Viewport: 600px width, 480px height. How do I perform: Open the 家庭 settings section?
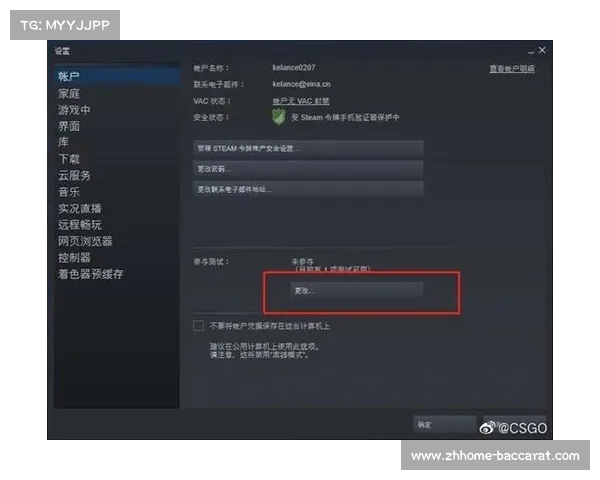click(69, 94)
